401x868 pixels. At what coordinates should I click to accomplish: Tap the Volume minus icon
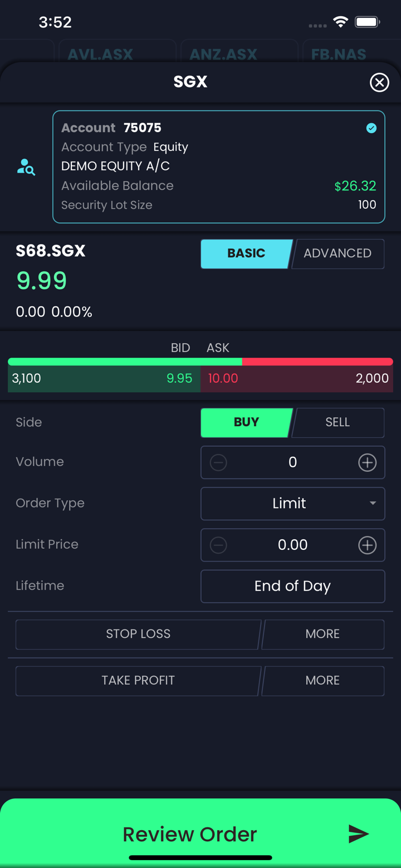click(218, 462)
